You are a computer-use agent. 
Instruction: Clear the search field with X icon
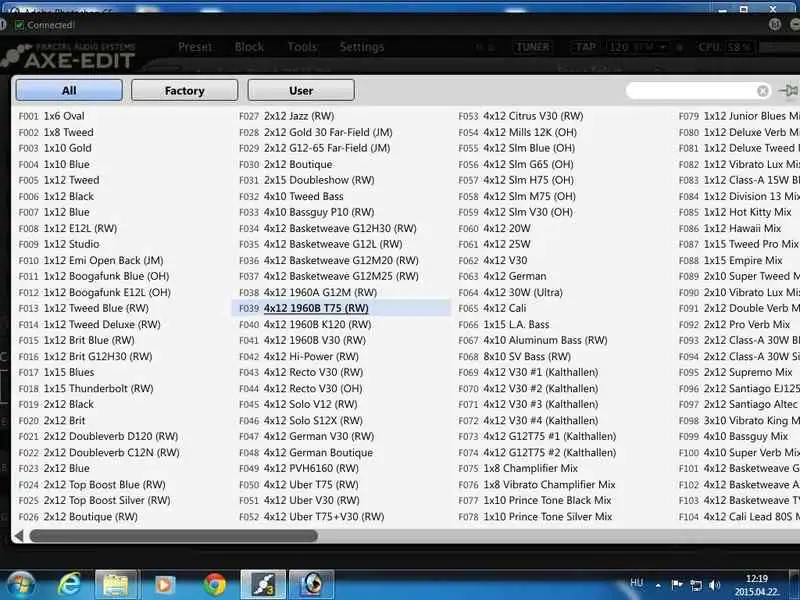(x=763, y=91)
